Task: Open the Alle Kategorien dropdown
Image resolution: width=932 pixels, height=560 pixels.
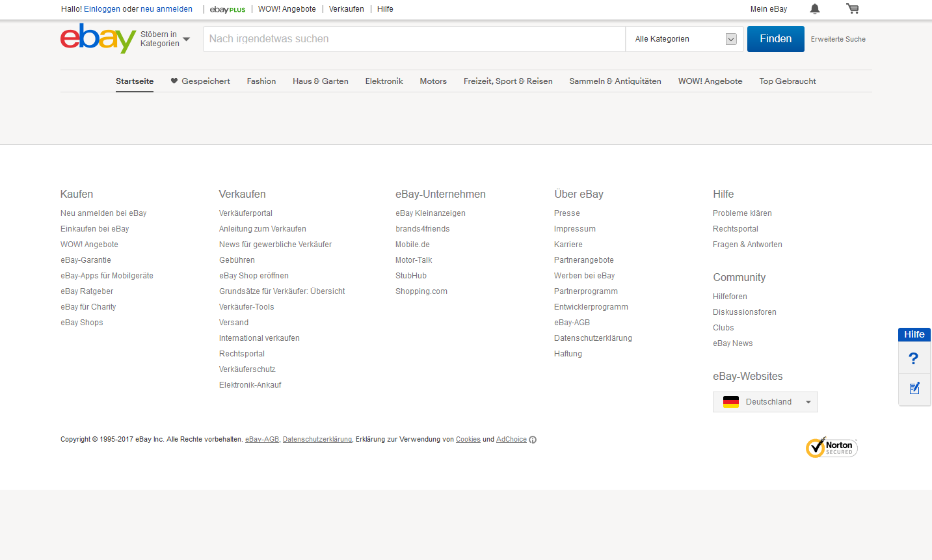Action: (x=685, y=39)
